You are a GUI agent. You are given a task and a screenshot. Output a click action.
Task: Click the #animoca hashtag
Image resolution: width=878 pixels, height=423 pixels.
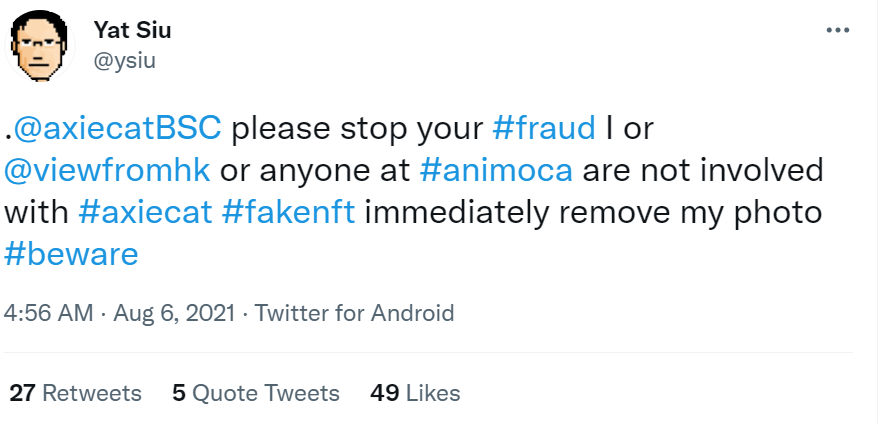pos(496,170)
